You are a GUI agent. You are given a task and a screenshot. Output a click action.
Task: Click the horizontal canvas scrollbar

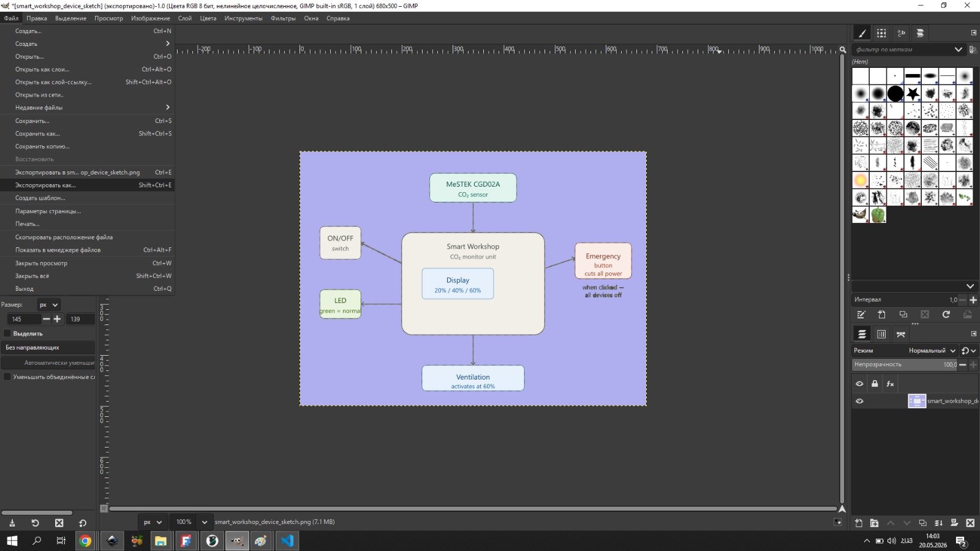[x=472, y=509]
